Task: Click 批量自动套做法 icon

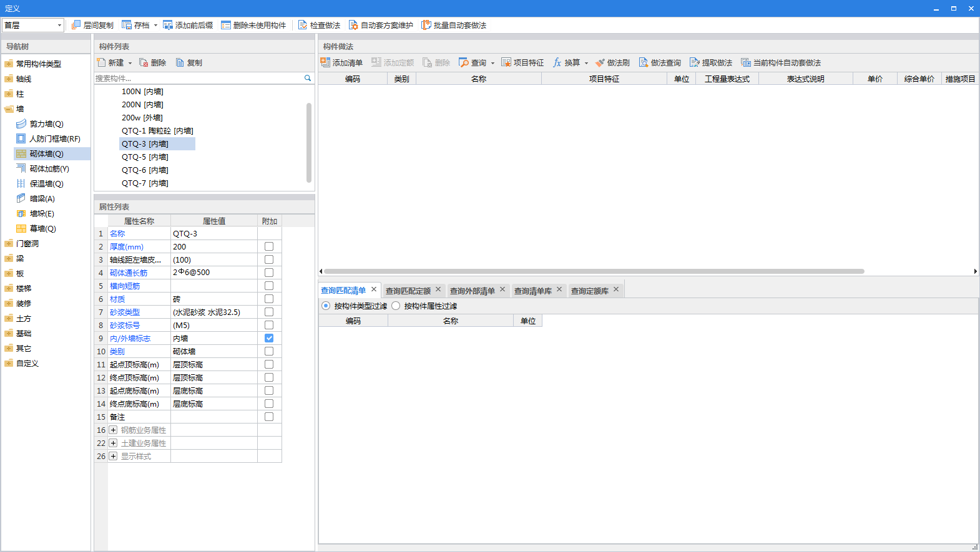Action: (x=426, y=25)
